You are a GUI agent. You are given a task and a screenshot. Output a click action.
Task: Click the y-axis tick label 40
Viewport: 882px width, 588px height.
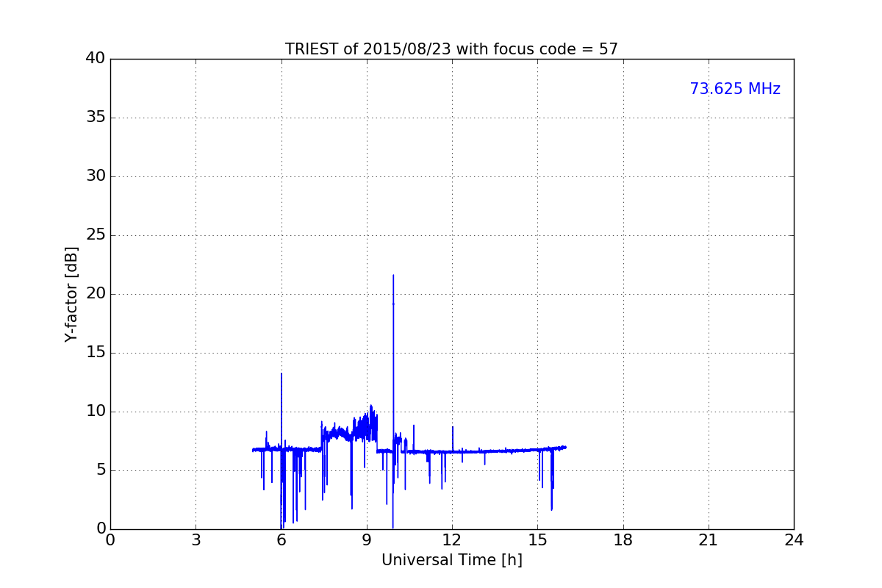pos(95,59)
